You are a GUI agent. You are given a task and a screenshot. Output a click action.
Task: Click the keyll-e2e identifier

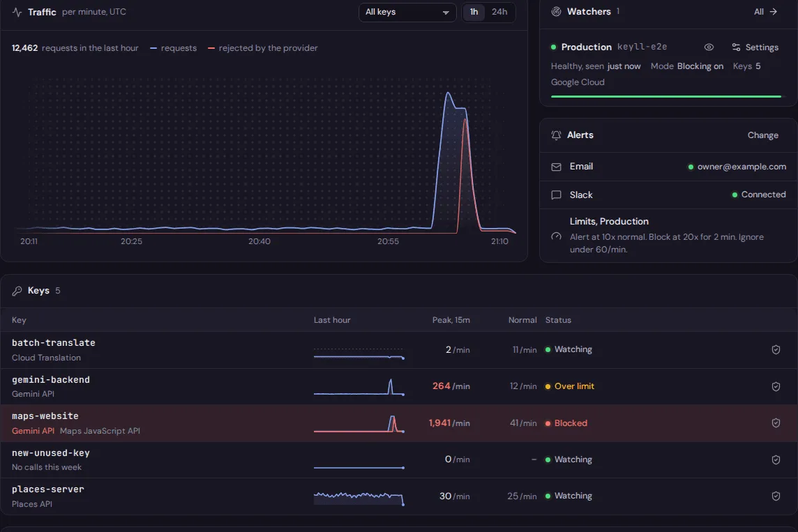[642, 47]
